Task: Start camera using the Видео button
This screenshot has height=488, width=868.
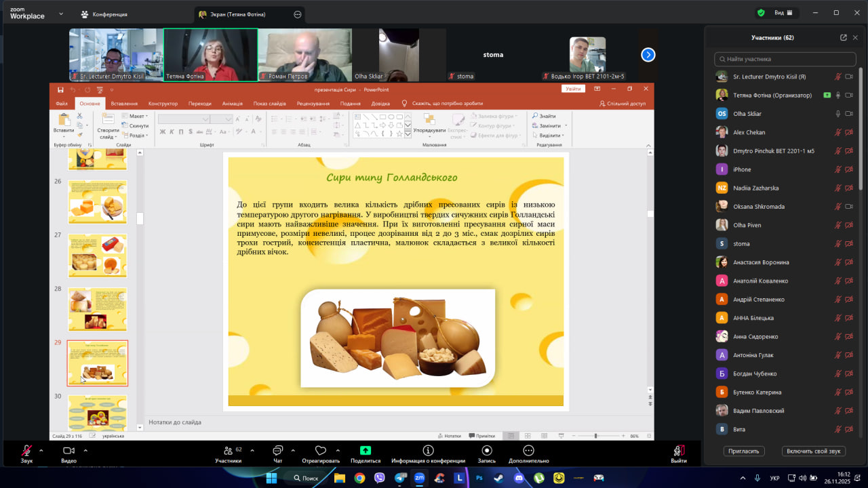Action: coord(68,451)
